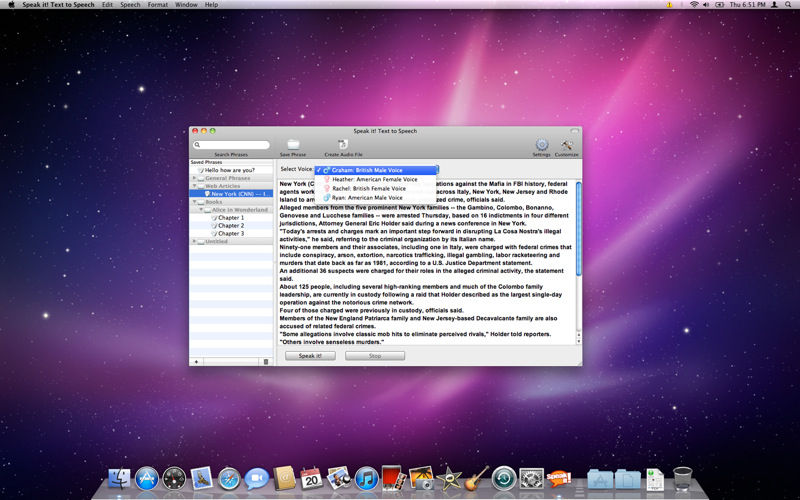Image resolution: width=800 pixels, height=500 pixels.
Task: Click the toolbar toggle pill in title bar
Action: coord(574,131)
